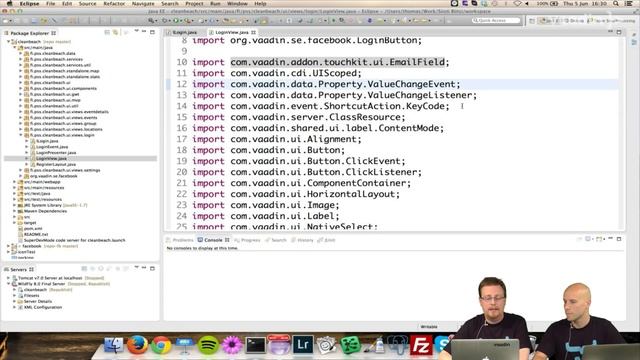
Task: Open the PostgreSQL elephant app in dock
Action: 398,345
